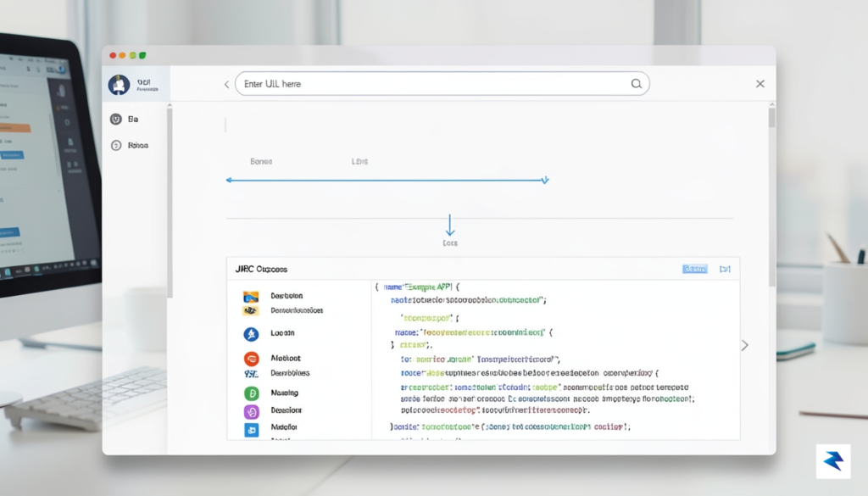Click the main content vertical scrollbar thumb
The width and height of the screenshot is (868, 496).
coord(771,117)
